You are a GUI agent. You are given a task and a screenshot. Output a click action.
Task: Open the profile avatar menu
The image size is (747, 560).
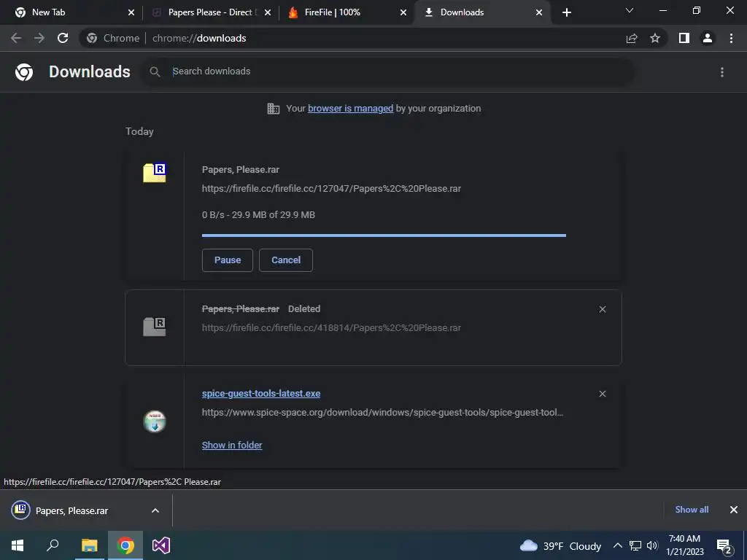pyautogui.click(x=708, y=38)
